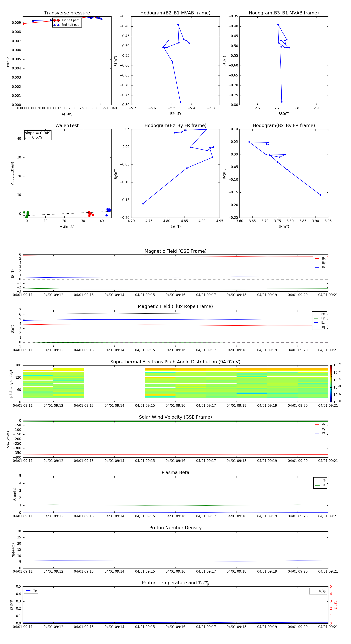The height and width of the screenshot is (644, 351).
Task: Click the lowest data point in B2_B1 hodogram
Action: [180, 102]
